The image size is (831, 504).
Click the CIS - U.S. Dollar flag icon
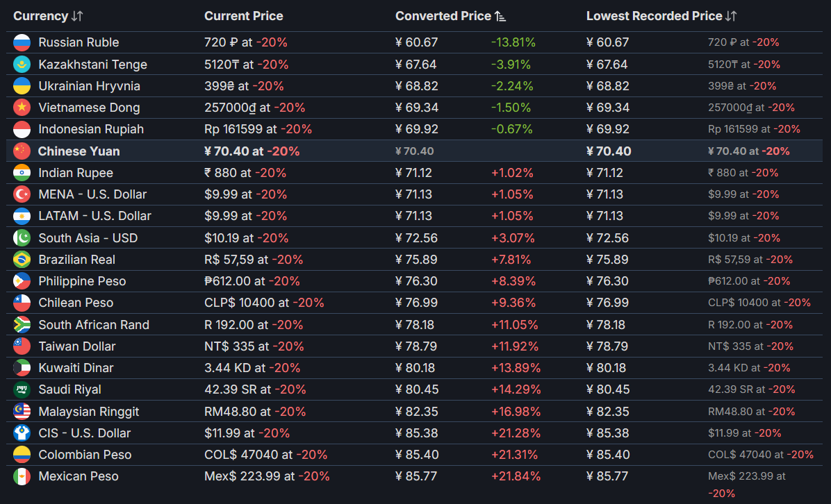[x=22, y=433]
